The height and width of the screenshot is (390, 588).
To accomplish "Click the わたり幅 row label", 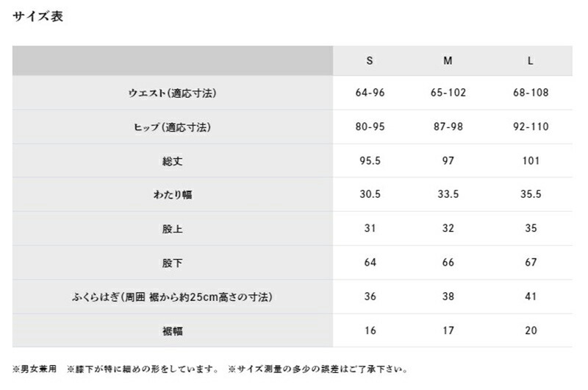I will [172, 195].
